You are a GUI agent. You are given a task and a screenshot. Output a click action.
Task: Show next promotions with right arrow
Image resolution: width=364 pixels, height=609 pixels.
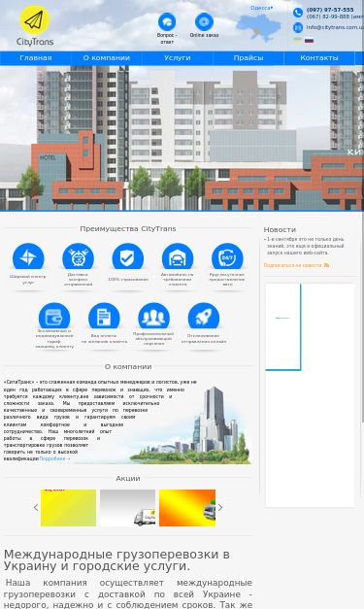pyautogui.click(x=220, y=508)
